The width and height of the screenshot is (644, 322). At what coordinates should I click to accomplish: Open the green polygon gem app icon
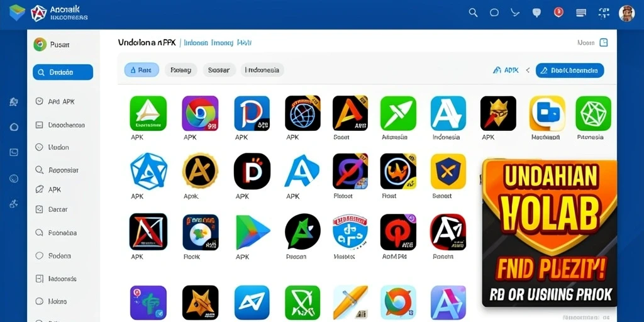pyautogui.click(x=594, y=113)
